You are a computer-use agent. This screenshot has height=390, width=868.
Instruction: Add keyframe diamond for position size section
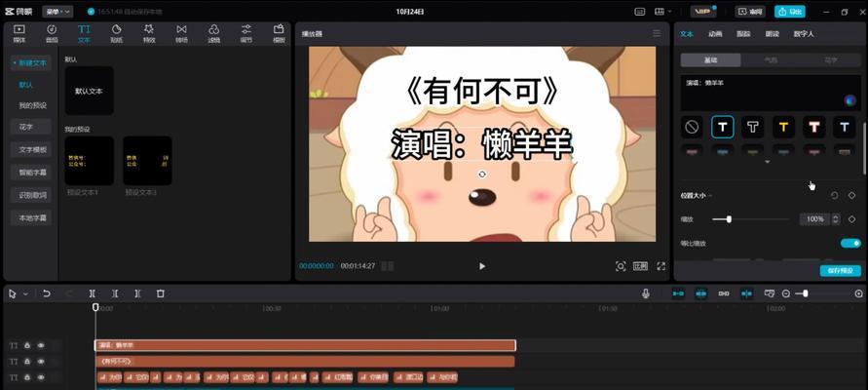click(x=852, y=196)
